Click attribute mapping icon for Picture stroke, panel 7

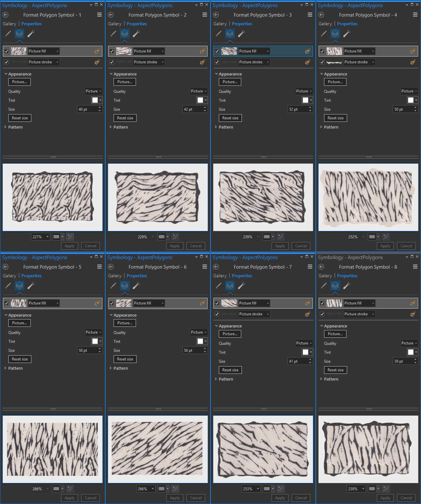point(307,314)
